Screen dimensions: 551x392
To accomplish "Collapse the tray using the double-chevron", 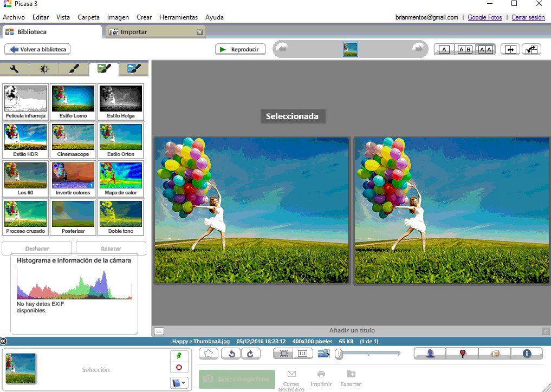I will (x=4, y=341).
